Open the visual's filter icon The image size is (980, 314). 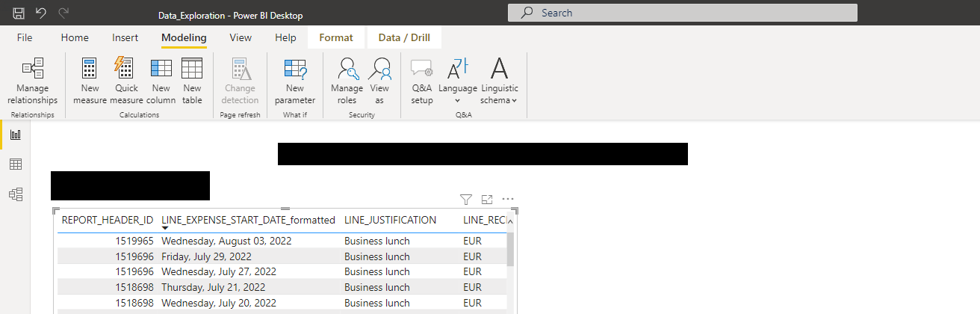click(466, 199)
